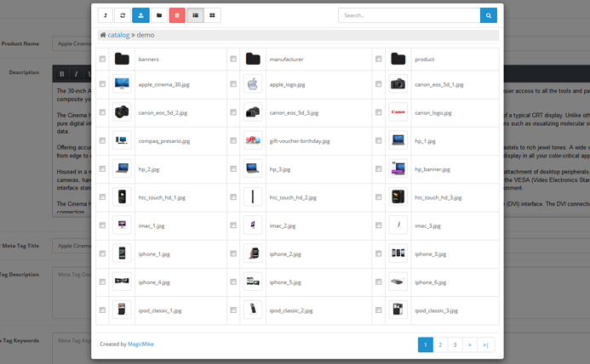Check the manufacturer folder checkbox
Screen dimensions: 590x364
click(x=233, y=59)
